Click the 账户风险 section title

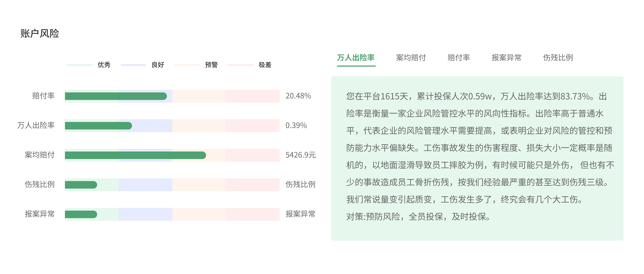tap(40, 33)
